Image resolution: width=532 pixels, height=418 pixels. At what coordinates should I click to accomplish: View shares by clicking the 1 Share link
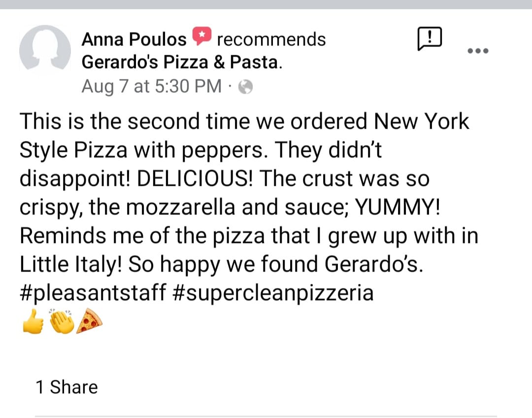pyautogui.click(x=67, y=387)
